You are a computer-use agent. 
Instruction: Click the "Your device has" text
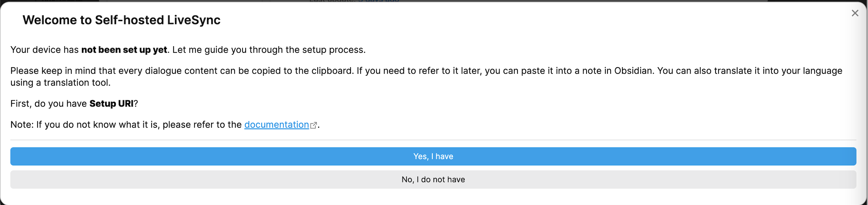(44, 50)
